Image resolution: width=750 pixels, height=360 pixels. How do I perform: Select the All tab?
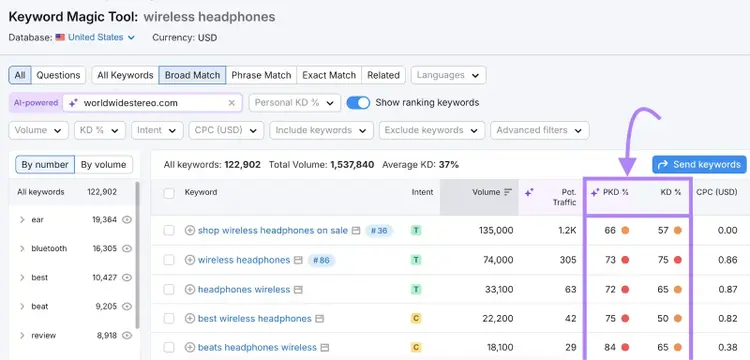point(20,75)
